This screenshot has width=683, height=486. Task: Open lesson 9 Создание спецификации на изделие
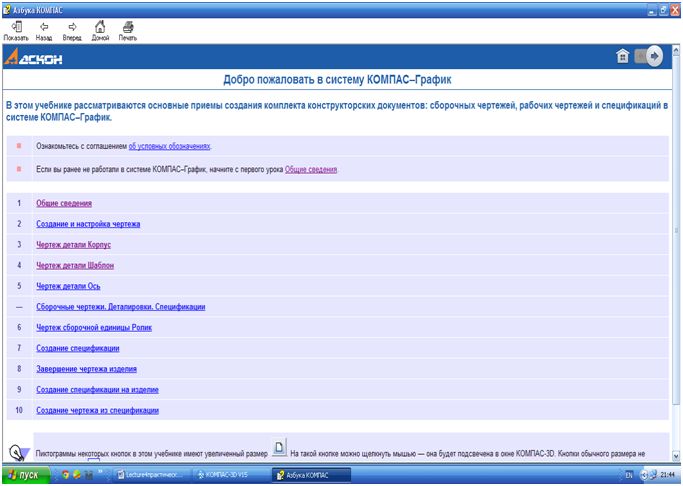pyautogui.click(x=97, y=390)
